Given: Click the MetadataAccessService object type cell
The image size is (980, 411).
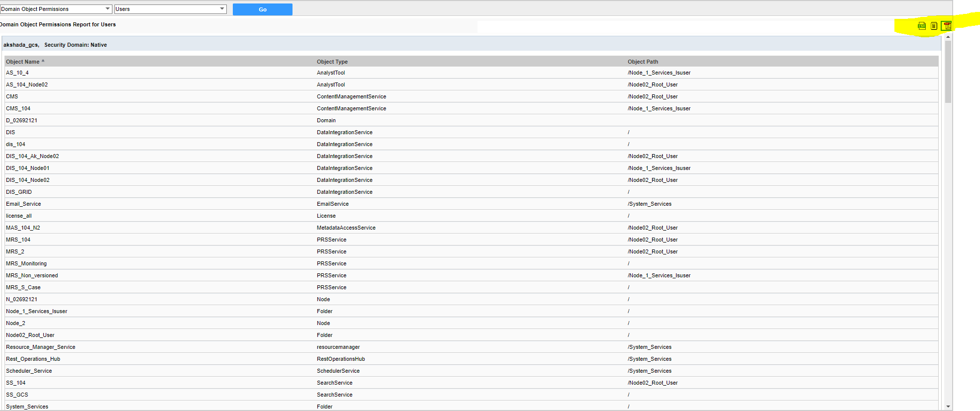Looking at the screenshot, I should (x=346, y=228).
